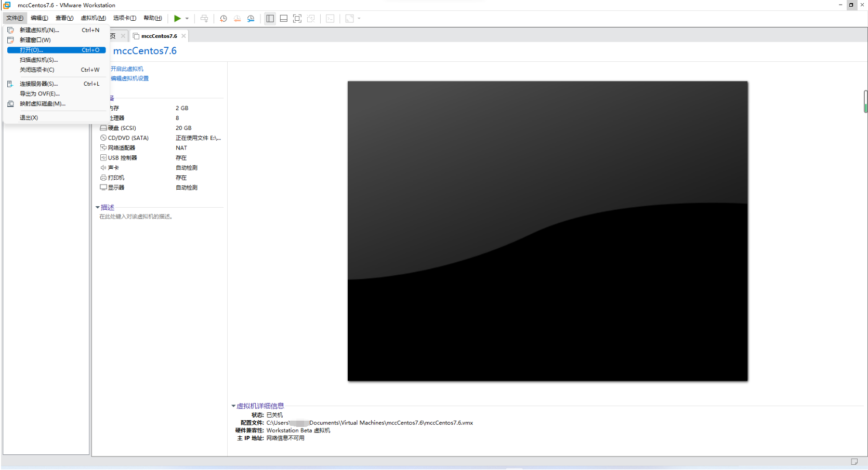
Task: Select 打开(O)... in the file menu
Action: [56, 50]
